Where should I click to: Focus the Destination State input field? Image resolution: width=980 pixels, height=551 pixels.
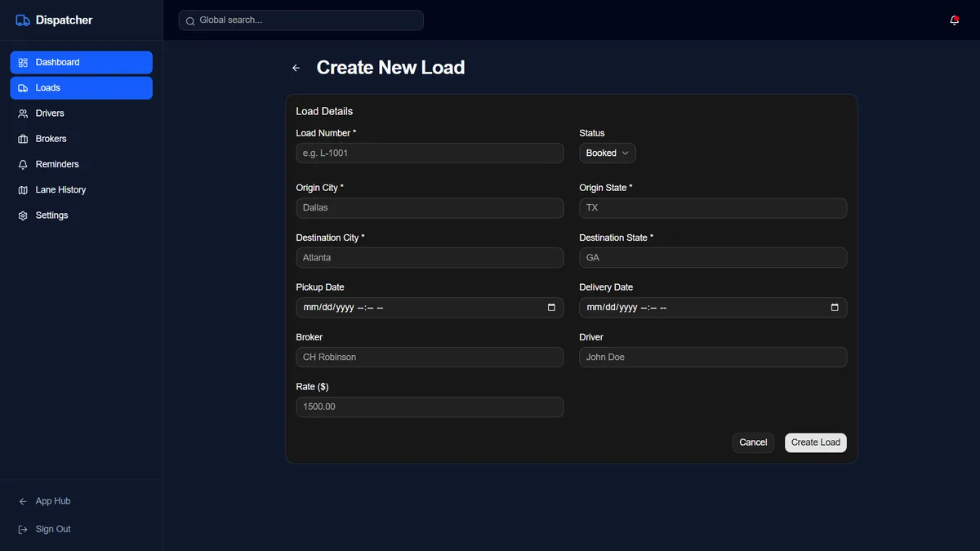[x=713, y=258]
